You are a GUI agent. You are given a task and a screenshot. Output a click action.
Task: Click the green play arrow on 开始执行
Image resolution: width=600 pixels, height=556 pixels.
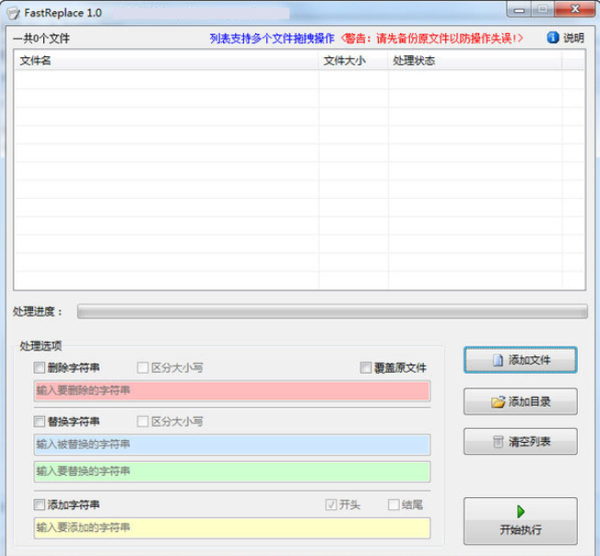tap(520, 512)
